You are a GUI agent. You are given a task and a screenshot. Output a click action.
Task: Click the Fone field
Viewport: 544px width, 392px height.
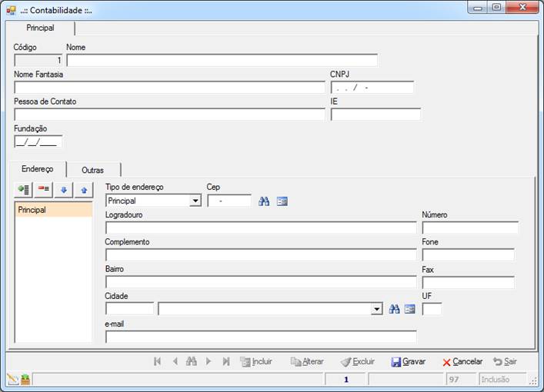(469, 254)
